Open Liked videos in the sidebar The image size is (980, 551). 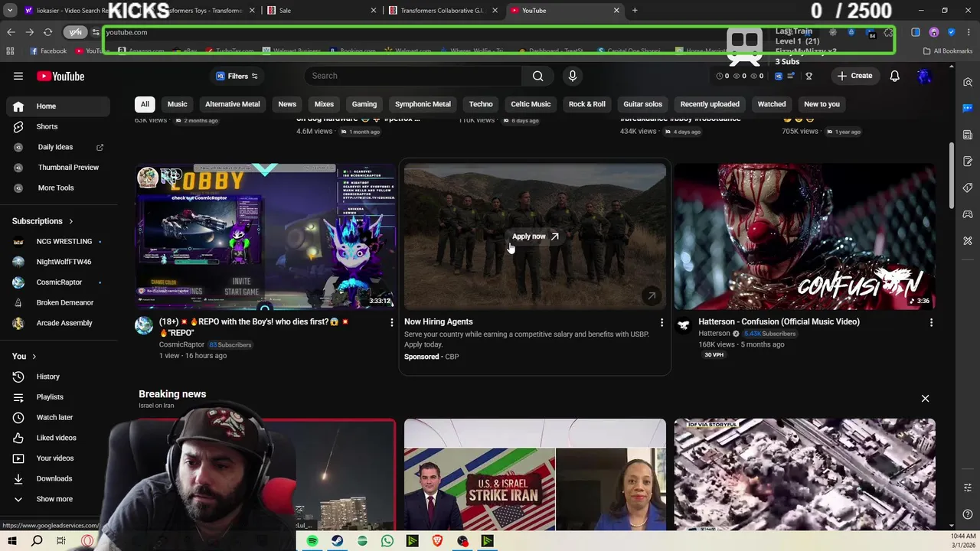60,438
